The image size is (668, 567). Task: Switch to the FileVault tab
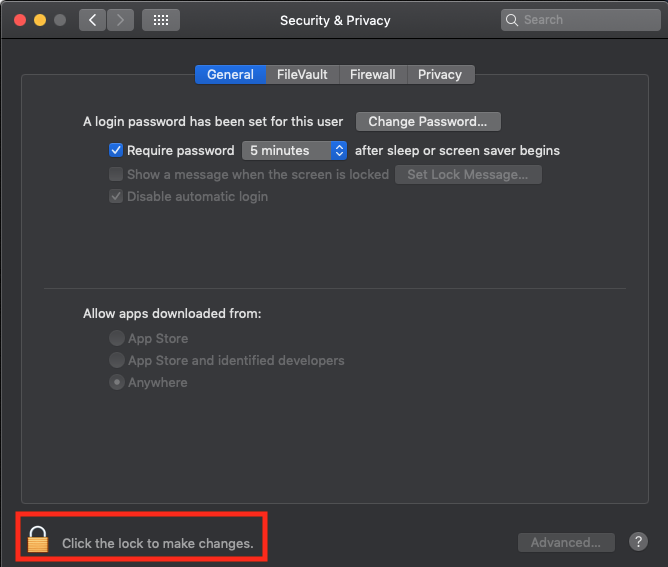(x=302, y=75)
